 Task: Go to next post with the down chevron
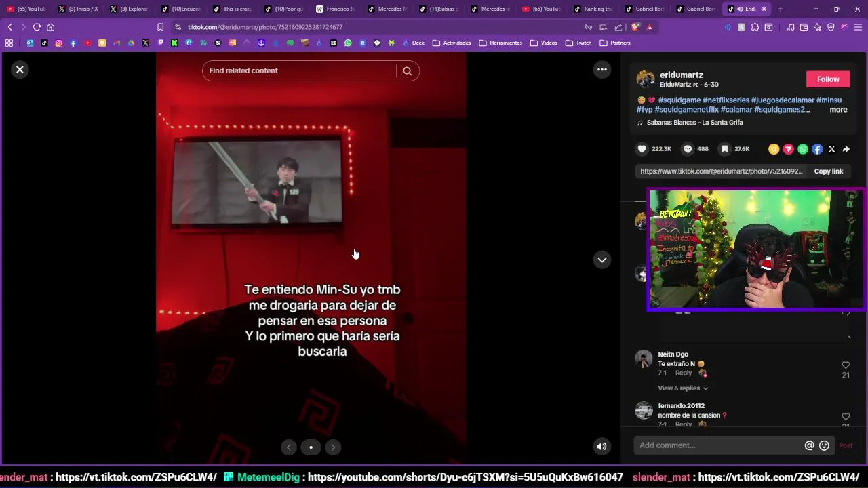pyautogui.click(x=601, y=260)
